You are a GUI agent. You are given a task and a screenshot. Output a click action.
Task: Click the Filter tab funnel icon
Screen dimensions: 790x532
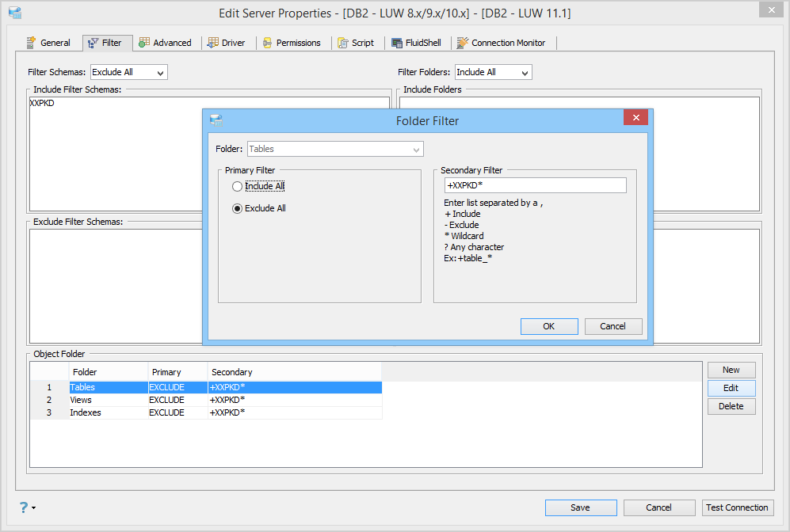[94, 44]
